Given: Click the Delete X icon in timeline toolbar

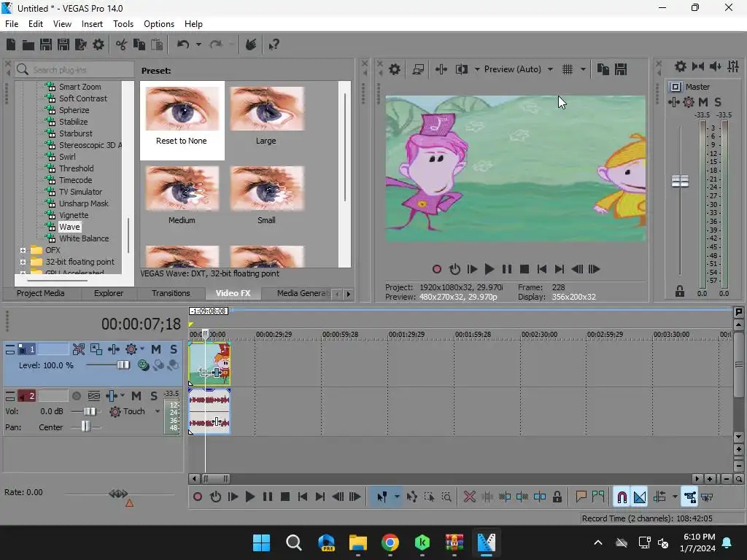Looking at the screenshot, I should coord(469,497).
